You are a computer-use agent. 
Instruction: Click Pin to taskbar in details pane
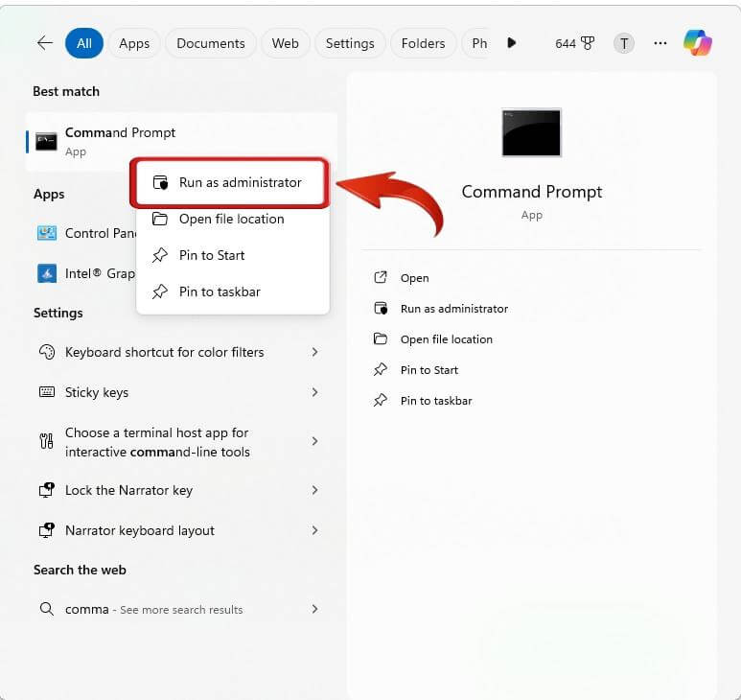point(436,401)
